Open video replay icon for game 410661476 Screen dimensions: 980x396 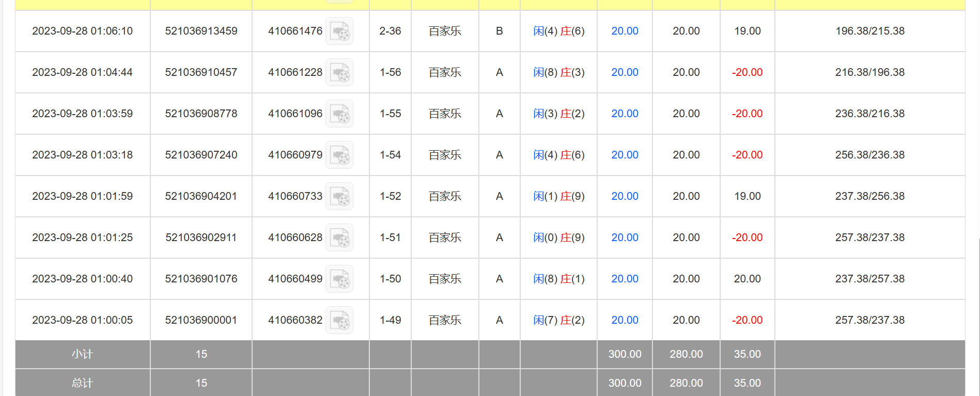point(339,31)
